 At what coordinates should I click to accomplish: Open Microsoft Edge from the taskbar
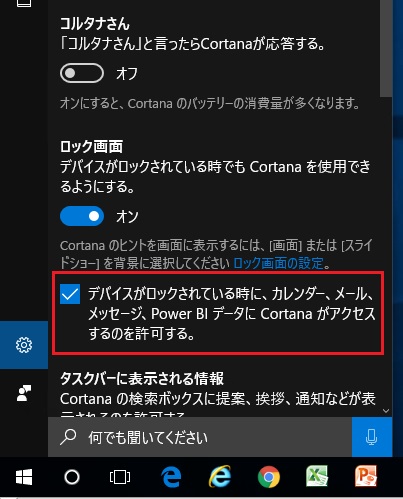tap(171, 477)
